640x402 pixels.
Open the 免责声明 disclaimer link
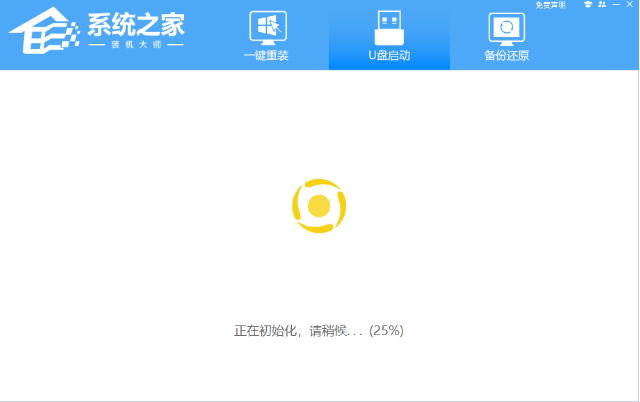[x=550, y=6]
